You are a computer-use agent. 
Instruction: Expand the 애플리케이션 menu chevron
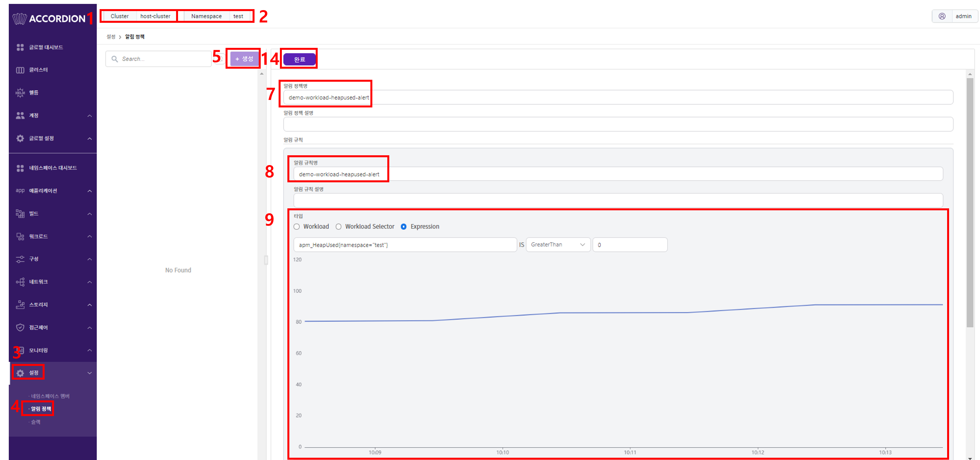(x=90, y=191)
